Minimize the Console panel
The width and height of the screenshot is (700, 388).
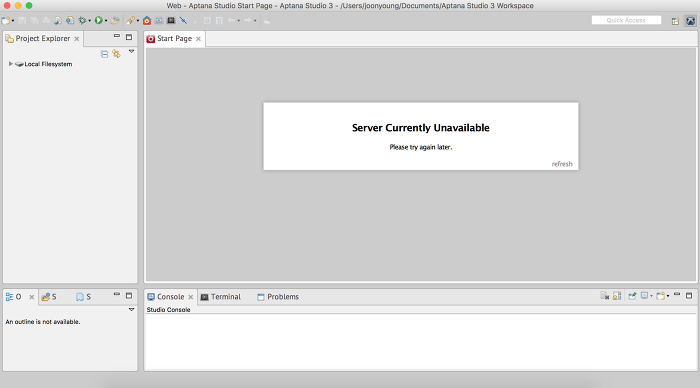tap(677, 294)
